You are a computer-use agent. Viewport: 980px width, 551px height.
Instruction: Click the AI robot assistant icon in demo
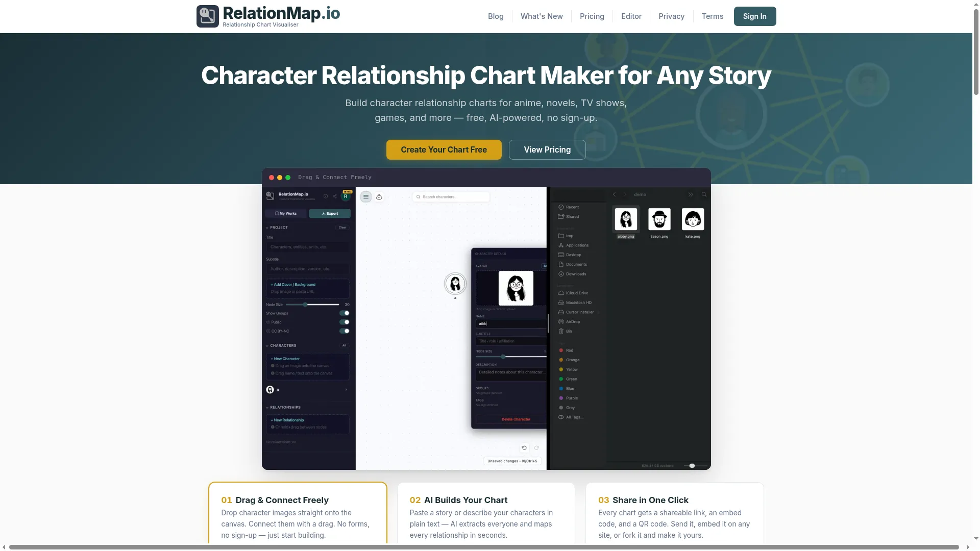[x=379, y=197]
